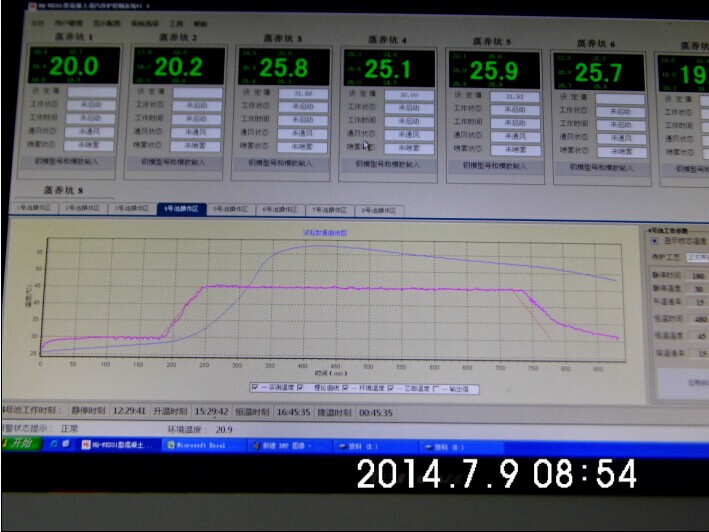This screenshot has width=709, height=532.
Task: Open the Windows Start menu
Action: click(x=20, y=443)
